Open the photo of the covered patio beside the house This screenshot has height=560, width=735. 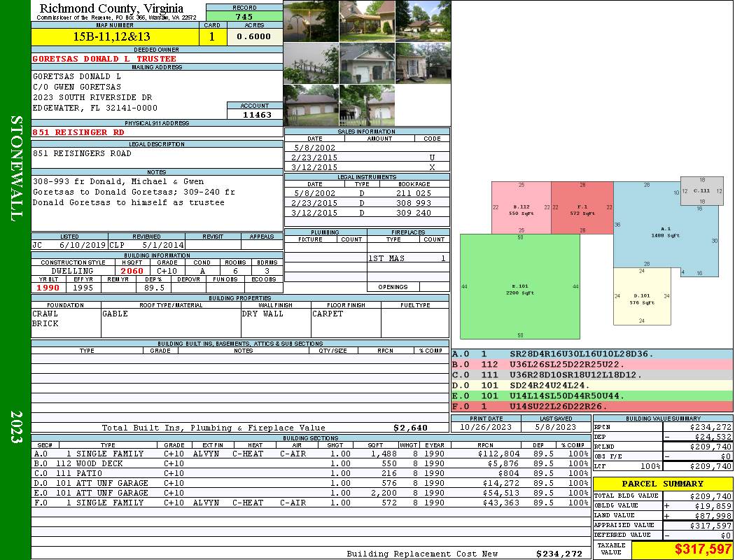point(367,21)
